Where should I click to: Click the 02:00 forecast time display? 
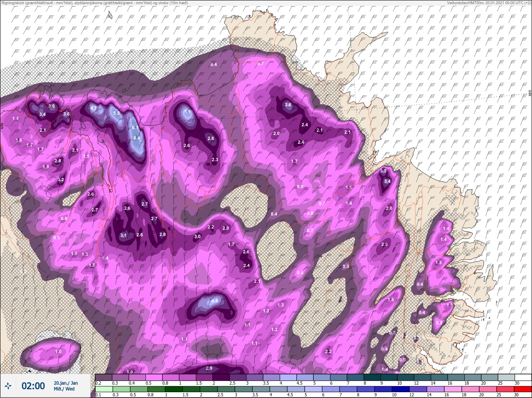pyautogui.click(x=33, y=386)
